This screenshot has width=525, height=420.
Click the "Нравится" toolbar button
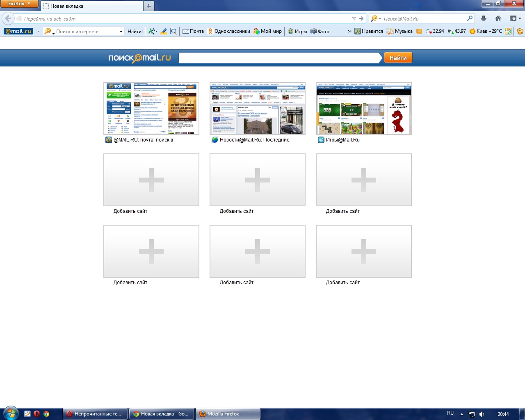369,31
